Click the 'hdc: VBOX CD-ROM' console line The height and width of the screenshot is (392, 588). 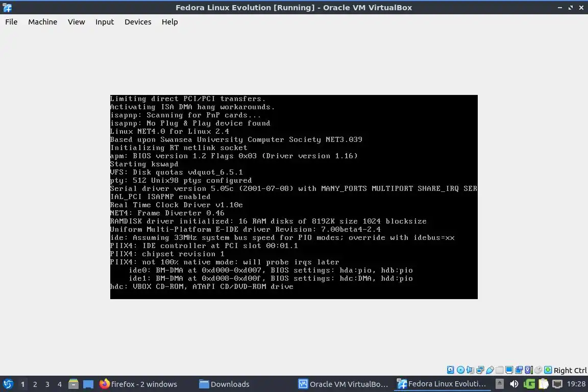(202, 286)
